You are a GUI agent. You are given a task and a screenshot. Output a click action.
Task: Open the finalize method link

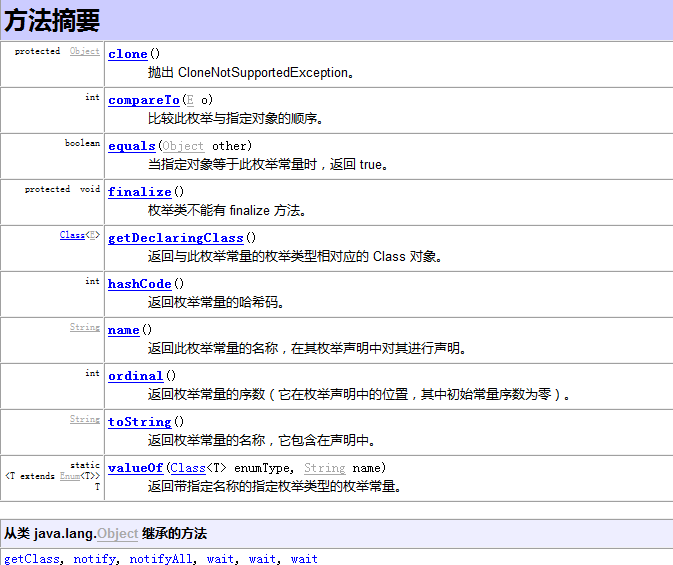click(x=139, y=192)
